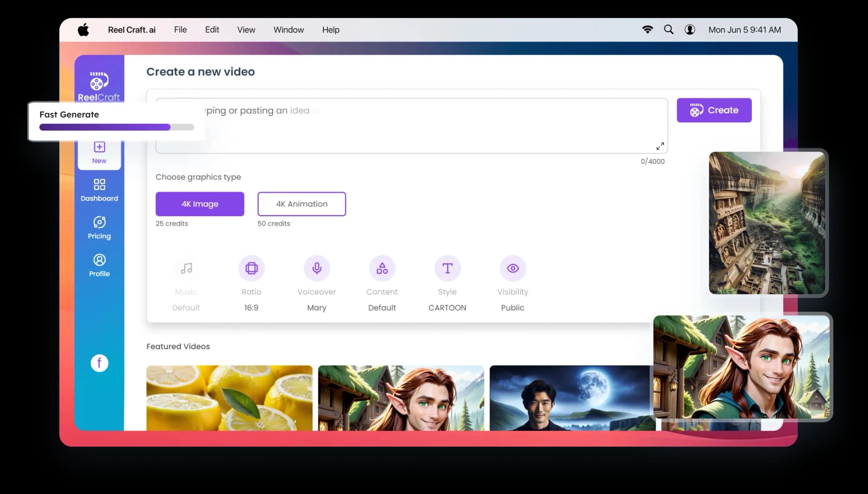Click Help menu in menu bar
The width and height of the screenshot is (868, 494).
[x=330, y=30]
